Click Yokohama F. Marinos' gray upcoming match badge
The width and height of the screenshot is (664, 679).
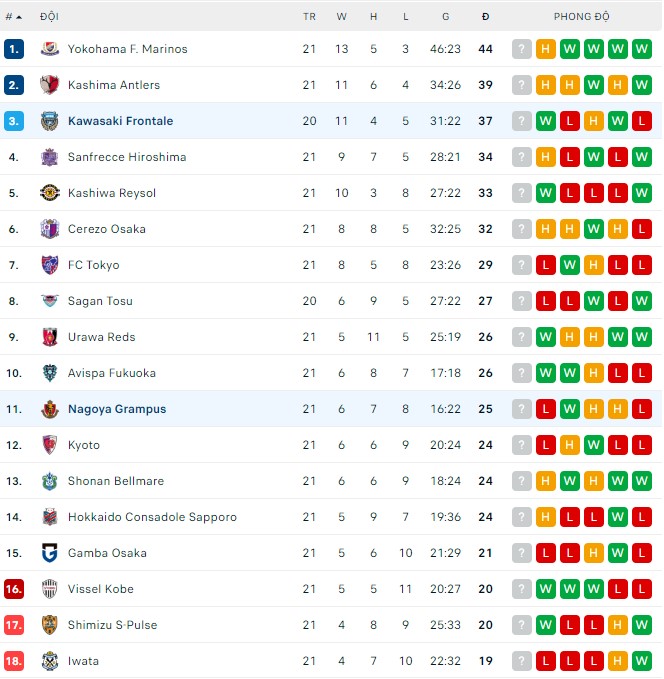(x=521, y=49)
